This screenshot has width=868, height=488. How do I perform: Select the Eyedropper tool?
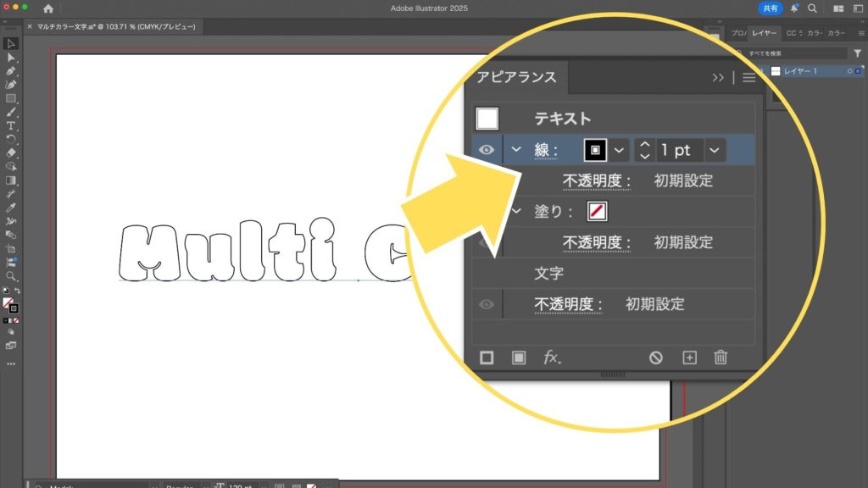11,208
